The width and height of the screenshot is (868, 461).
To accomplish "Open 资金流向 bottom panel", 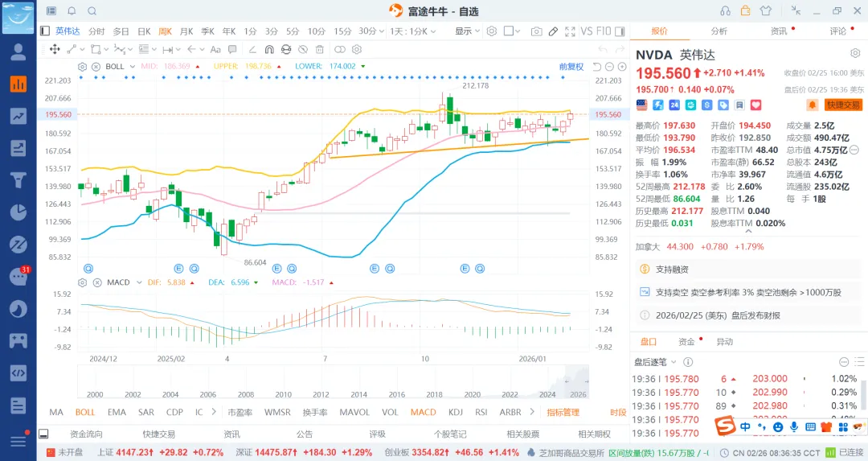I will (x=86, y=434).
